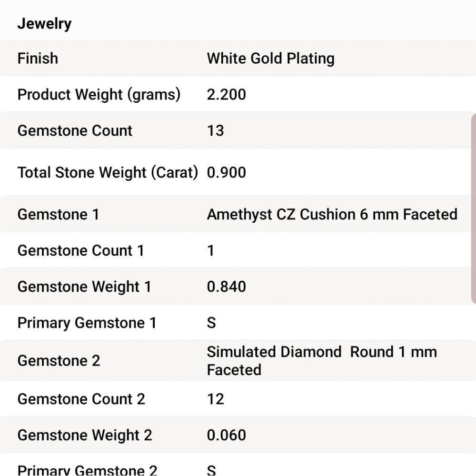The width and height of the screenshot is (476, 476).
Task: Click the White Gold Plating value
Action: tap(270, 59)
